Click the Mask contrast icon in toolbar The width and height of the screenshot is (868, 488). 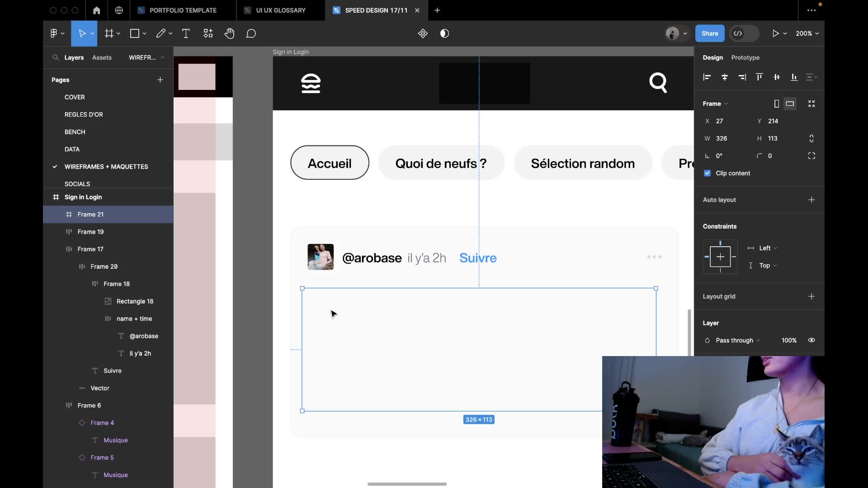[x=444, y=33]
